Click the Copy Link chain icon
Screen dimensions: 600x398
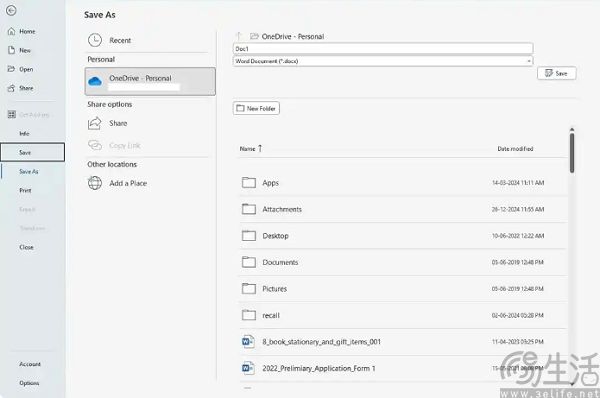(x=95, y=145)
